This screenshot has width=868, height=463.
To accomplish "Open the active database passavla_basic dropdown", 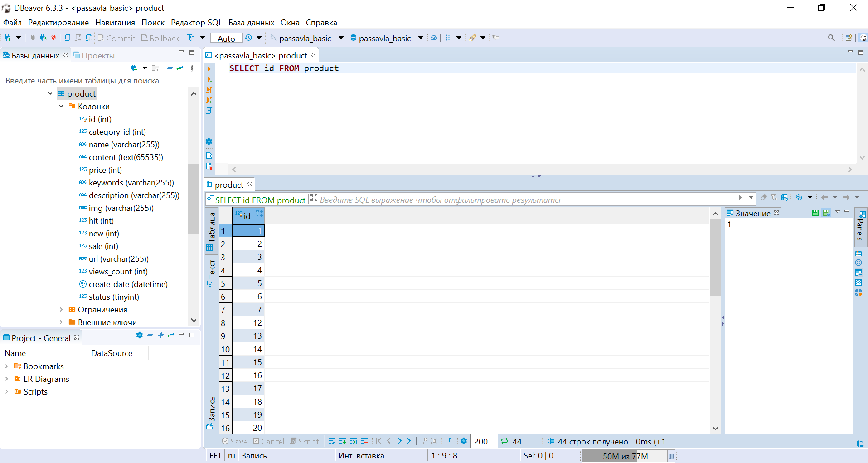I will (421, 38).
